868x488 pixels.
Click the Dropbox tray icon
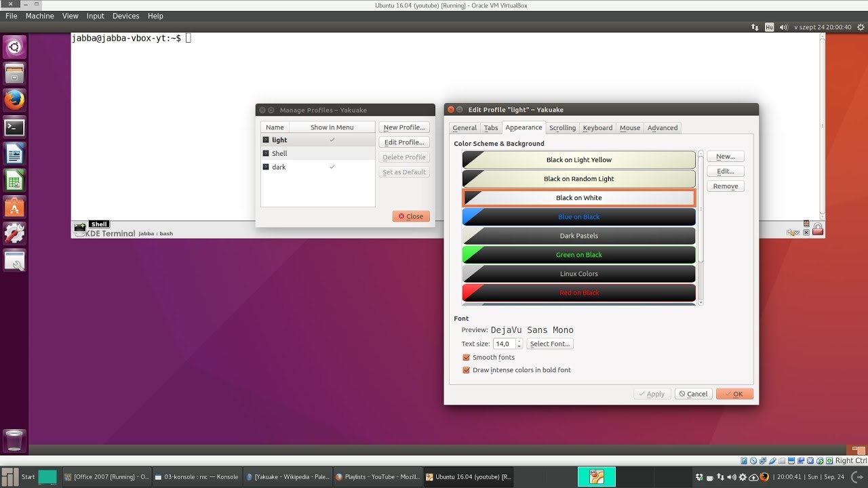point(699,476)
